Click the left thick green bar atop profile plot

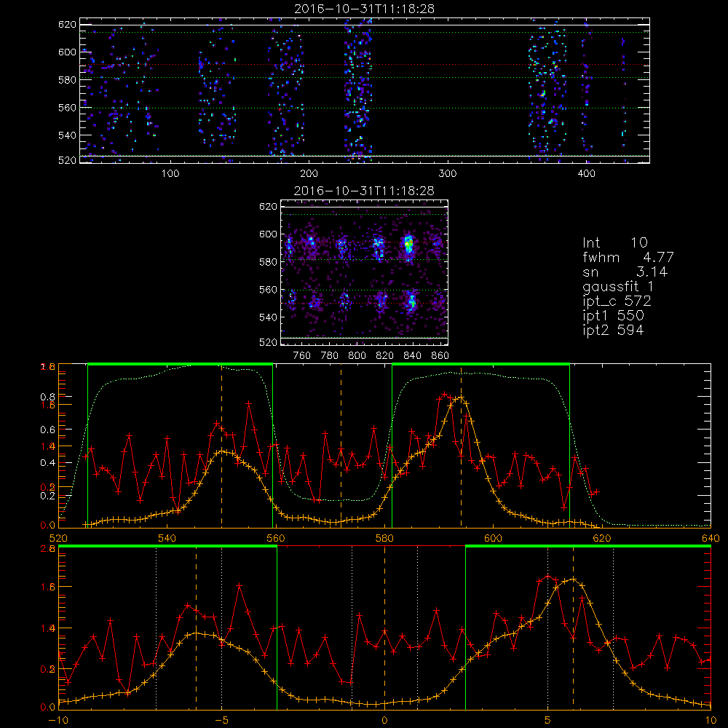pyautogui.click(x=180, y=364)
